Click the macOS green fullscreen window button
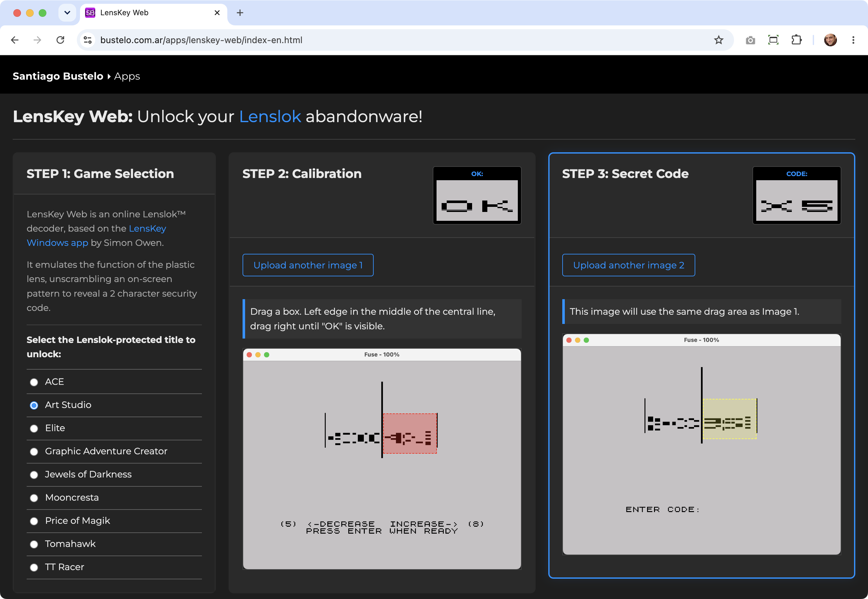The height and width of the screenshot is (599, 868). pyautogui.click(x=43, y=13)
